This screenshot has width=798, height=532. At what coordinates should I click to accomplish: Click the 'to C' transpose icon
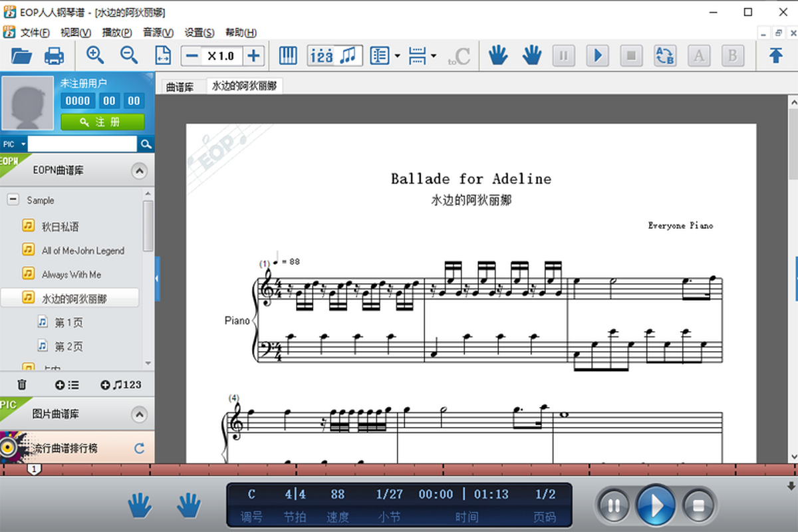[459, 56]
